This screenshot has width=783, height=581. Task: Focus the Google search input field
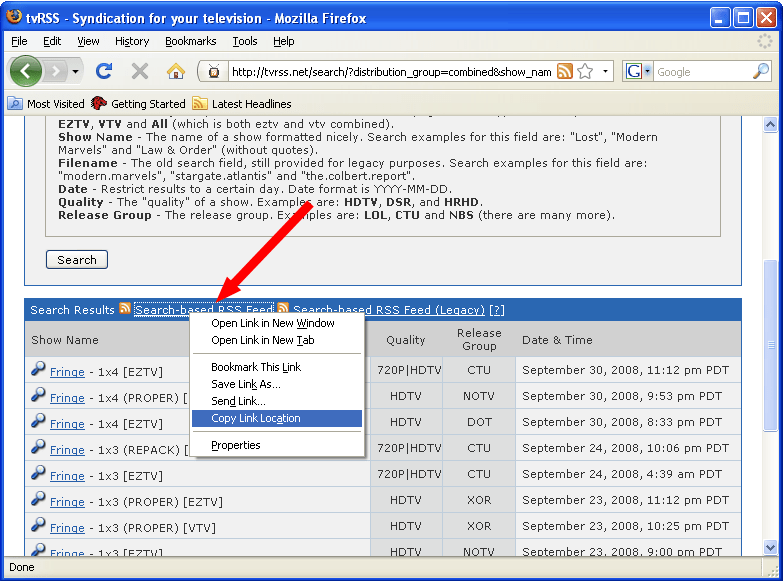pos(703,72)
